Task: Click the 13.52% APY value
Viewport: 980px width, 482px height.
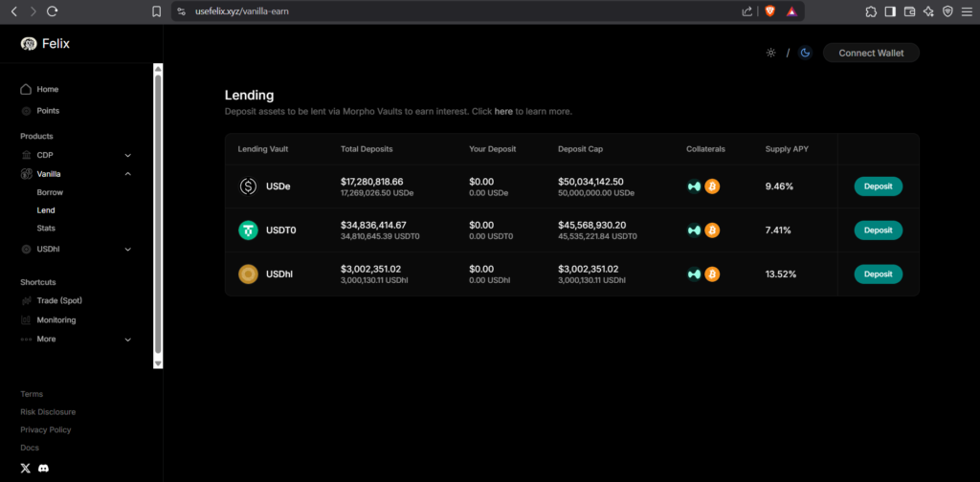Action: coord(781,274)
